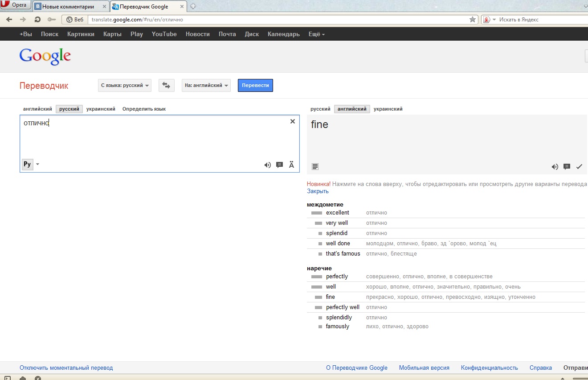Select английский as target language
This screenshot has width=588, height=380.
click(x=352, y=109)
